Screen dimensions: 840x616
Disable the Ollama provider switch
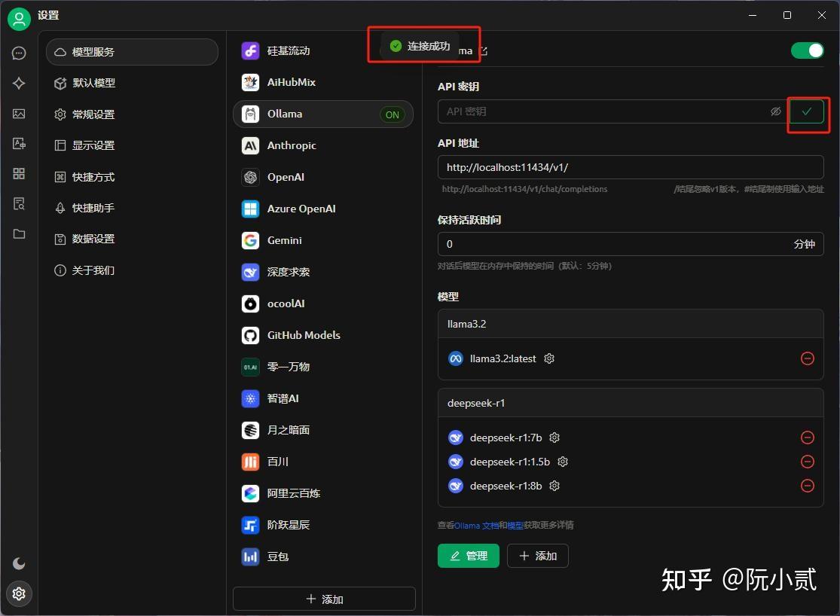808,50
